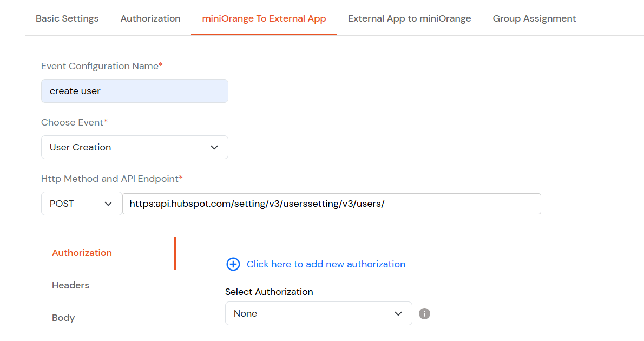This screenshot has width=644, height=341.
Task: Expand the Choose Event dropdown
Action: (x=135, y=147)
